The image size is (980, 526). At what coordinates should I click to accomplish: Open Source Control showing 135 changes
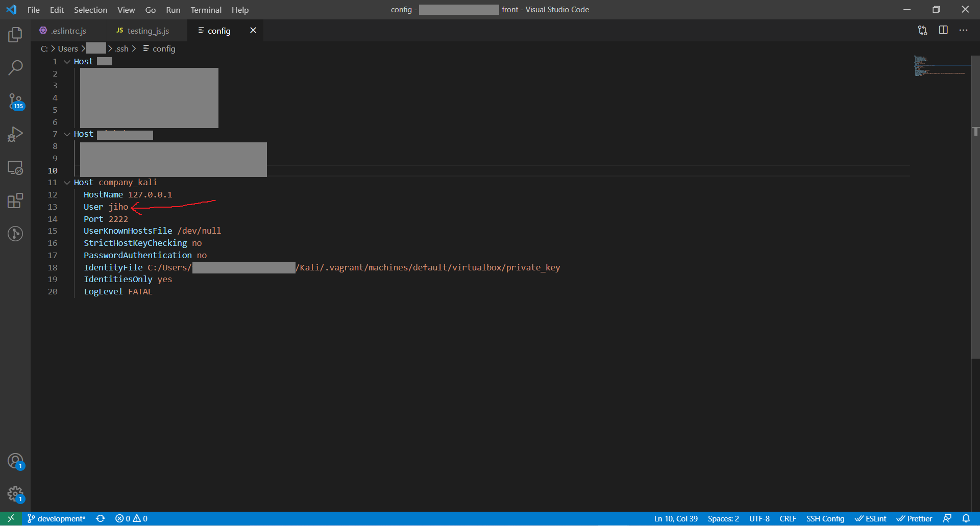point(15,101)
